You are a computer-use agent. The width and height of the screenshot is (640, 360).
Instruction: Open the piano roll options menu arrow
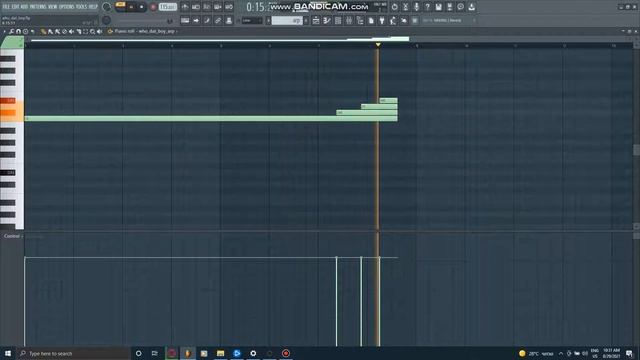(4, 31)
